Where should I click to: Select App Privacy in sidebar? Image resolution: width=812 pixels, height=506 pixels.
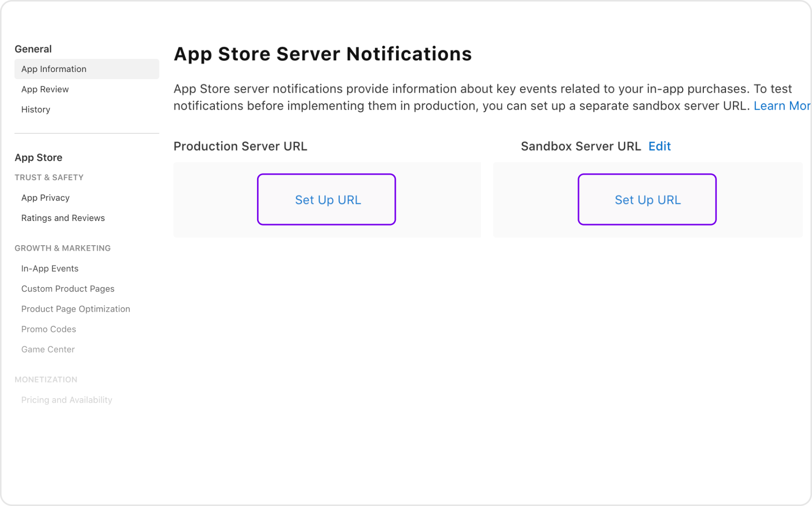tap(45, 198)
